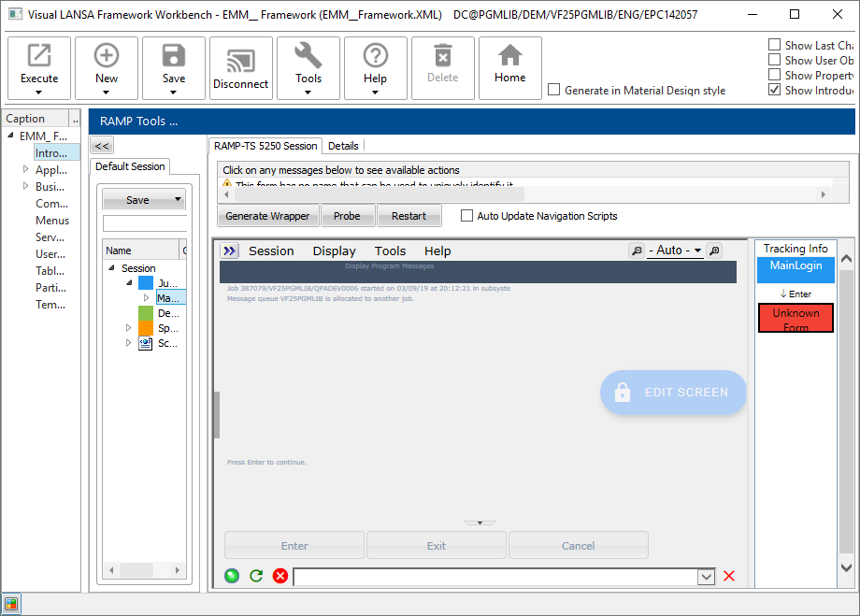Click the Enter screen button
This screenshot has height=616, width=860.
pyautogui.click(x=294, y=545)
